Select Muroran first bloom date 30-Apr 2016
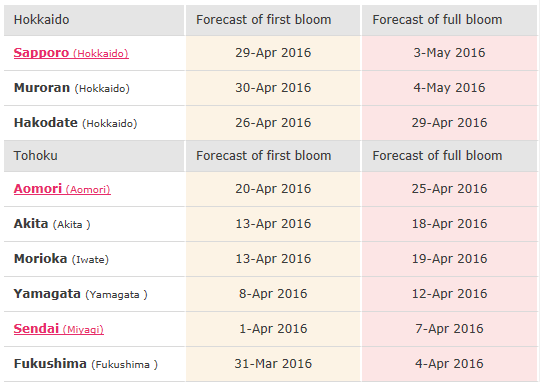540x382 pixels. 273,88
